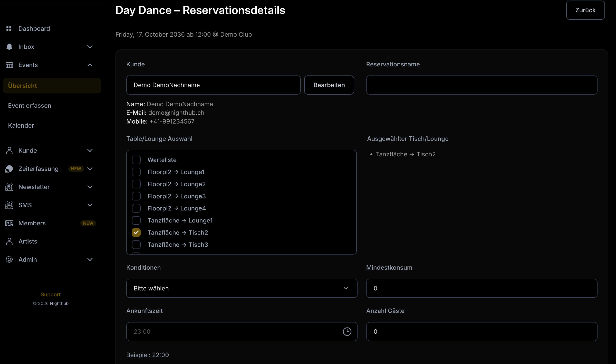Click Bearbeiten next to the customer field

click(329, 85)
